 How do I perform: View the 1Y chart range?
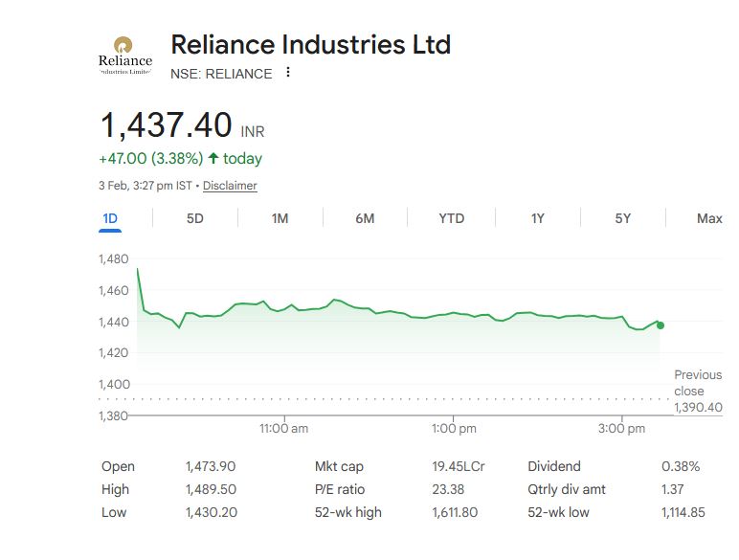[x=538, y=218]
